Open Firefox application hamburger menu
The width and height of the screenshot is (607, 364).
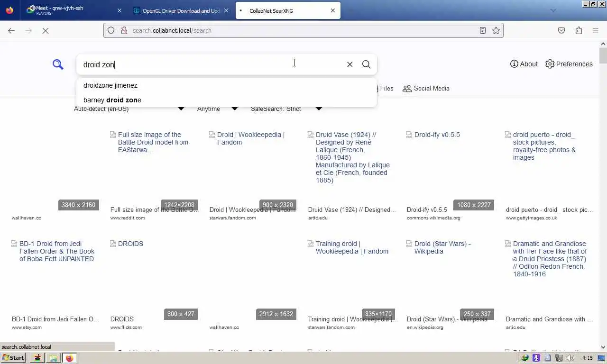pos(596,30)
